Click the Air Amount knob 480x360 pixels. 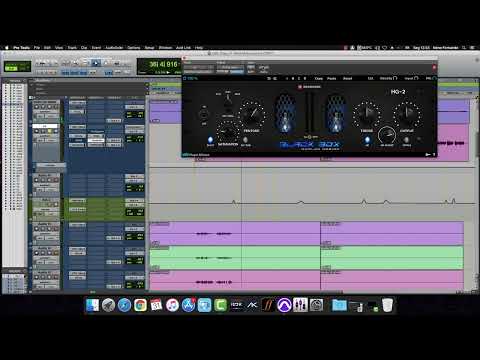(x=387, y=135)
